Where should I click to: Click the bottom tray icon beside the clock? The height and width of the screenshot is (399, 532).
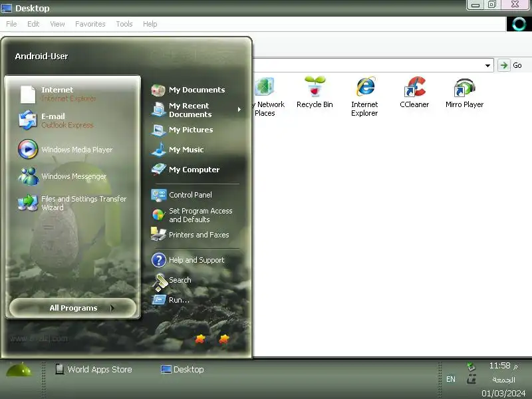coord(471,379)
